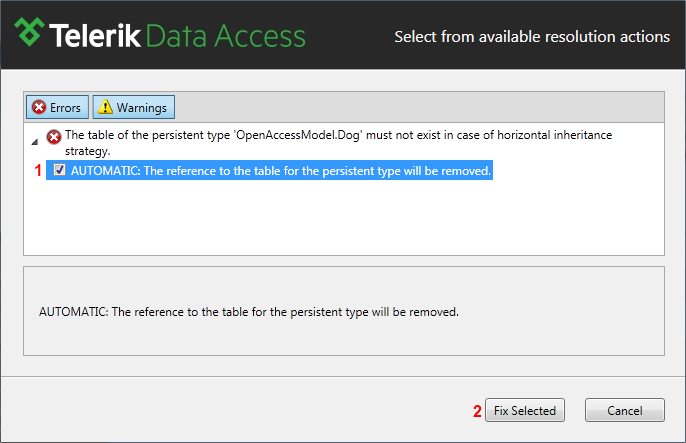Click the blank gray toolbar area right of Warnings
Viewport: 686px width, 443px height.
(419, 107)
